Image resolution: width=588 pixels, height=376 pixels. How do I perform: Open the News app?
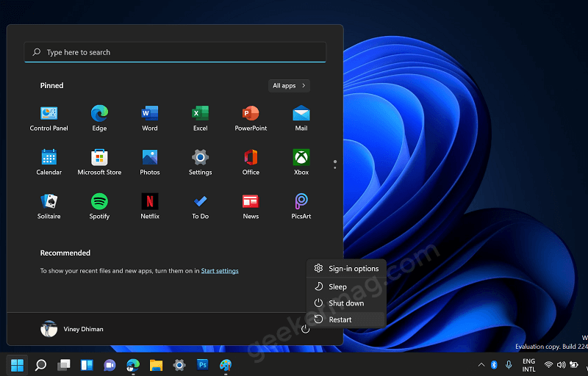[x=251, y=206]
